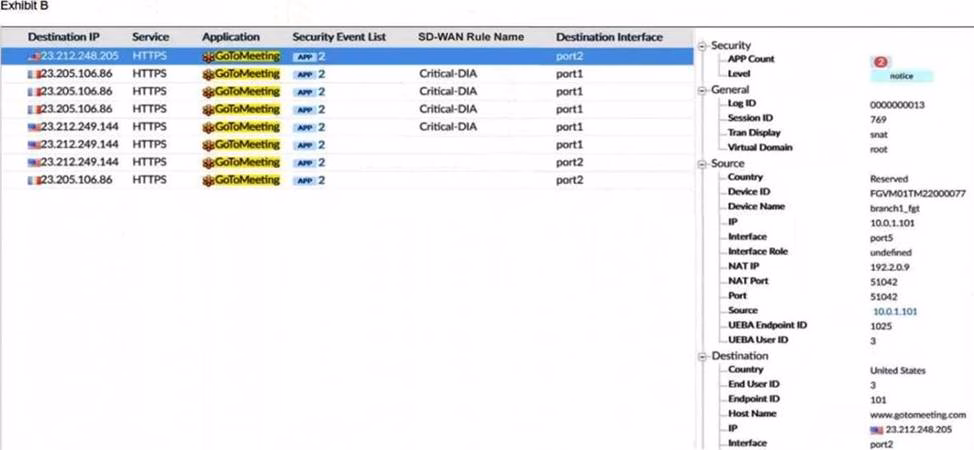Open the Source 10.0.1.101 link in details
The image size is (974, 450).
point(895,311)
